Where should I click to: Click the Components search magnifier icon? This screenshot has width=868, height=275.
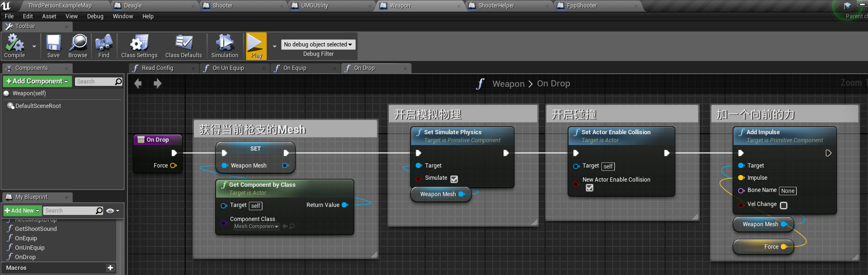click(x=119, y=82)
